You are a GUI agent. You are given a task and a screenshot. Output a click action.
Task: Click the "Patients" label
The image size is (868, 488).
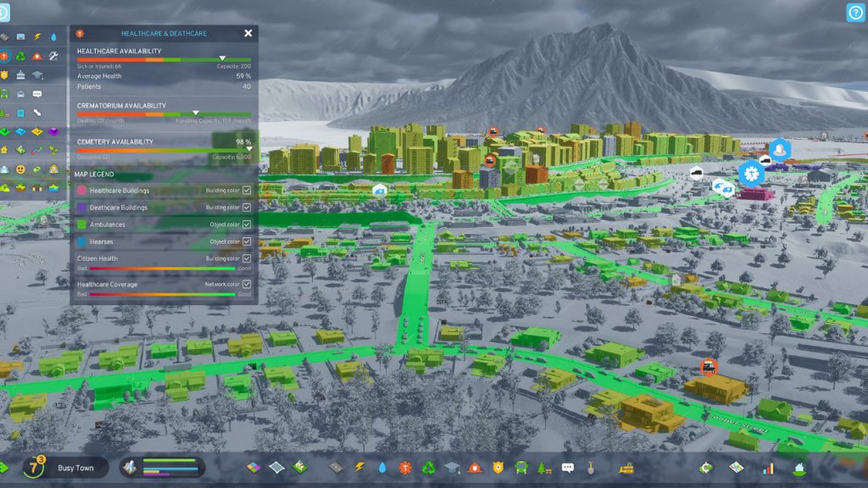click(89, 87)
